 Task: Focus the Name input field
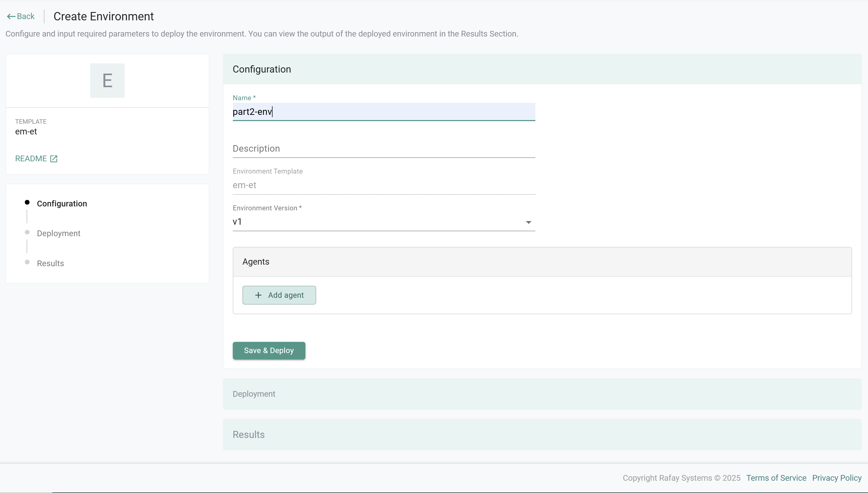384,112
